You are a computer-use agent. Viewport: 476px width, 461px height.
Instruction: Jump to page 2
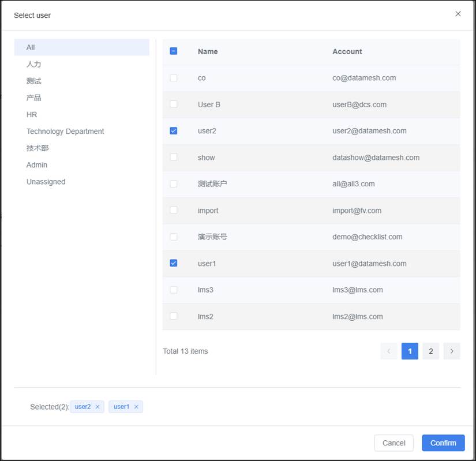coord(430,351)
